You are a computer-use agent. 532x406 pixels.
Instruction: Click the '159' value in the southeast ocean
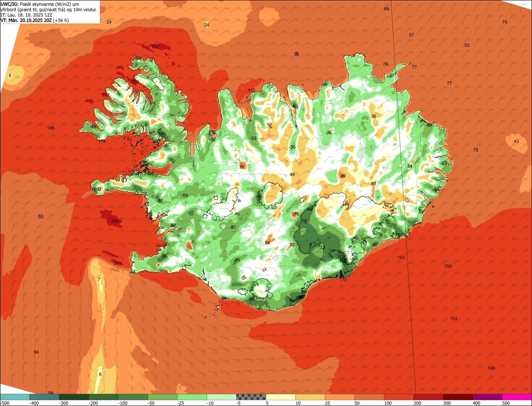(x=448, y=266)
